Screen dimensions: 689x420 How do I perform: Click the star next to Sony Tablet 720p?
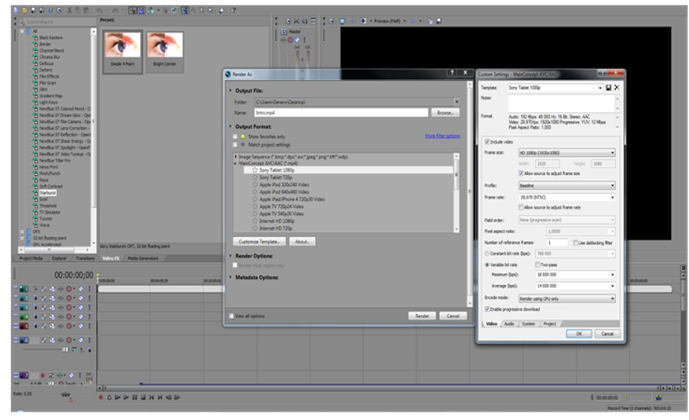254,177
